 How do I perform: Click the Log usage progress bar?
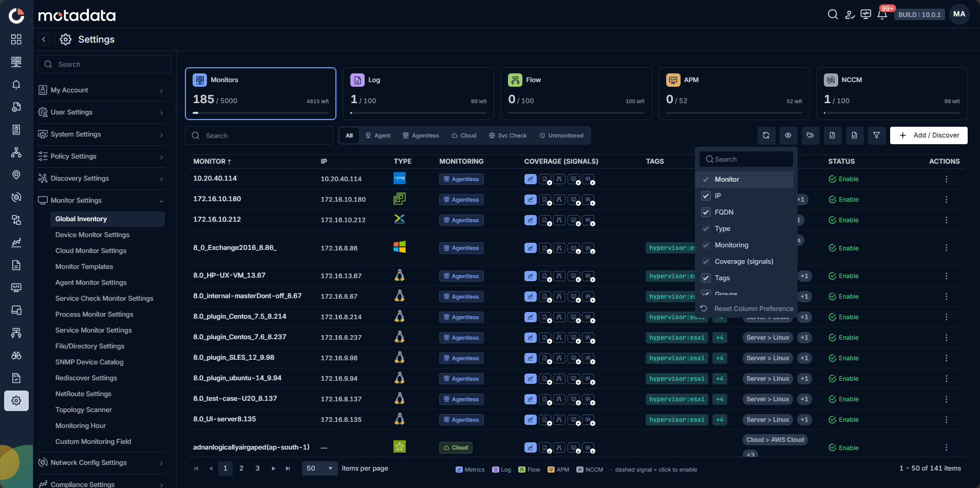tap(418, 113)
